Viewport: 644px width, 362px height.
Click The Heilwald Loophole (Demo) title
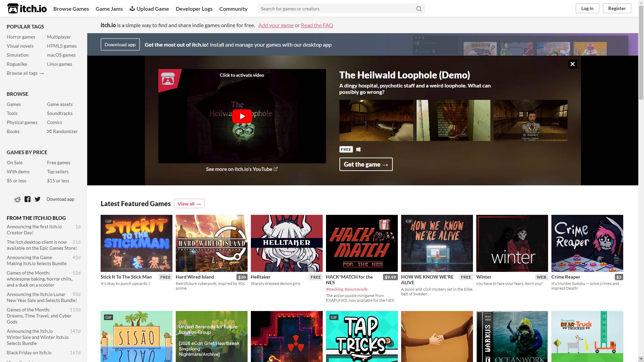[x=405, y=75]
